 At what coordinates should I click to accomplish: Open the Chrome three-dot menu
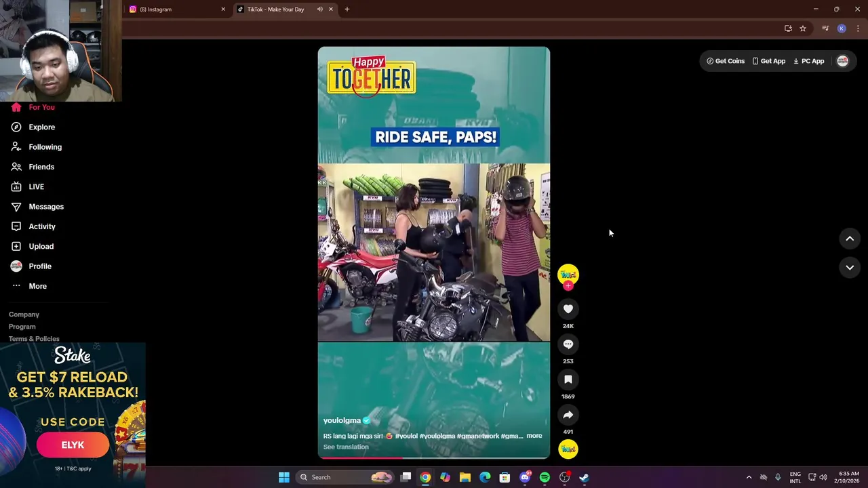[x=858, y=28]
